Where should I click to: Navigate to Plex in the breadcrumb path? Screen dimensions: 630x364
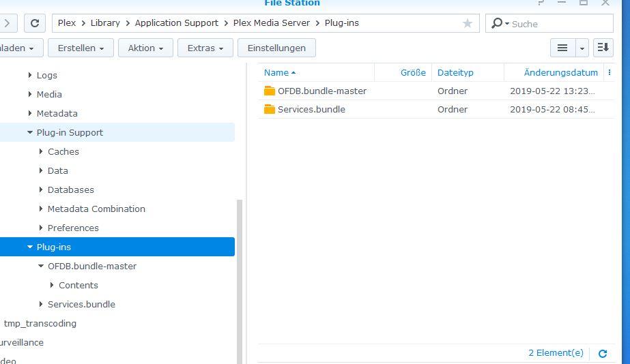click(67, 23)
